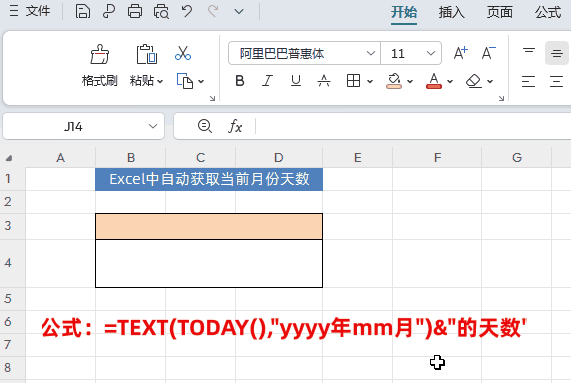Select column D header
Viewport: 571px width, 383px height.
point(279,158)
